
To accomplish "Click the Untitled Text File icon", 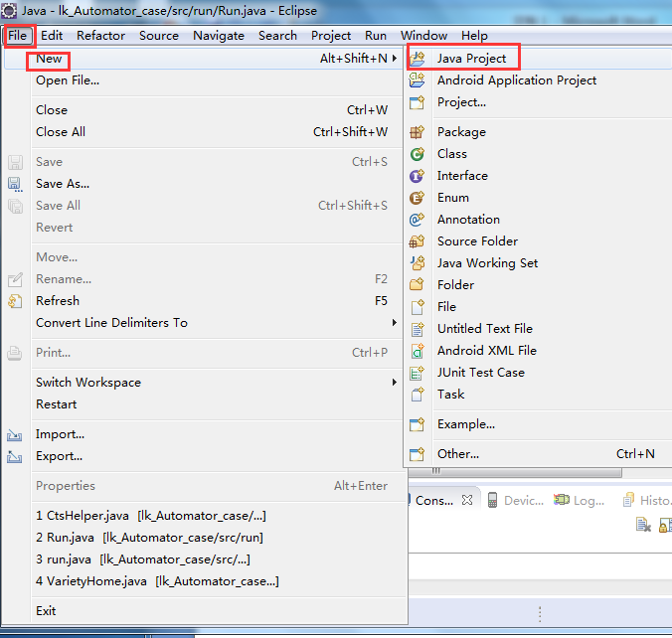I will click(x=417, y=329).
